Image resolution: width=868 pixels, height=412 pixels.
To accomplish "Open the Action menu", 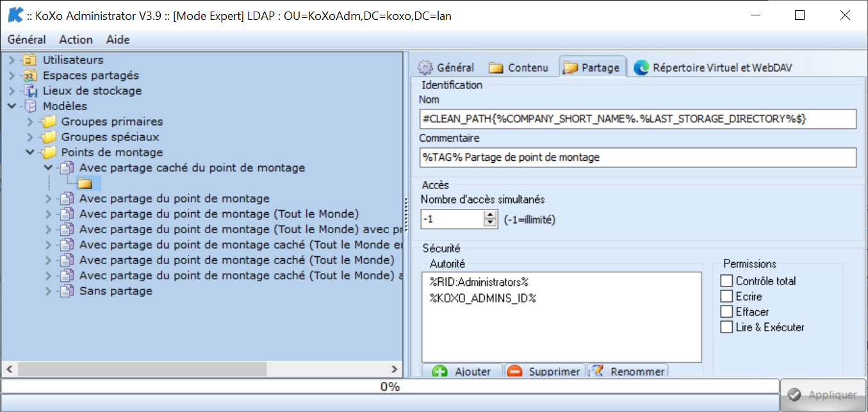I will pyautogui.click(x=76, y=40).
